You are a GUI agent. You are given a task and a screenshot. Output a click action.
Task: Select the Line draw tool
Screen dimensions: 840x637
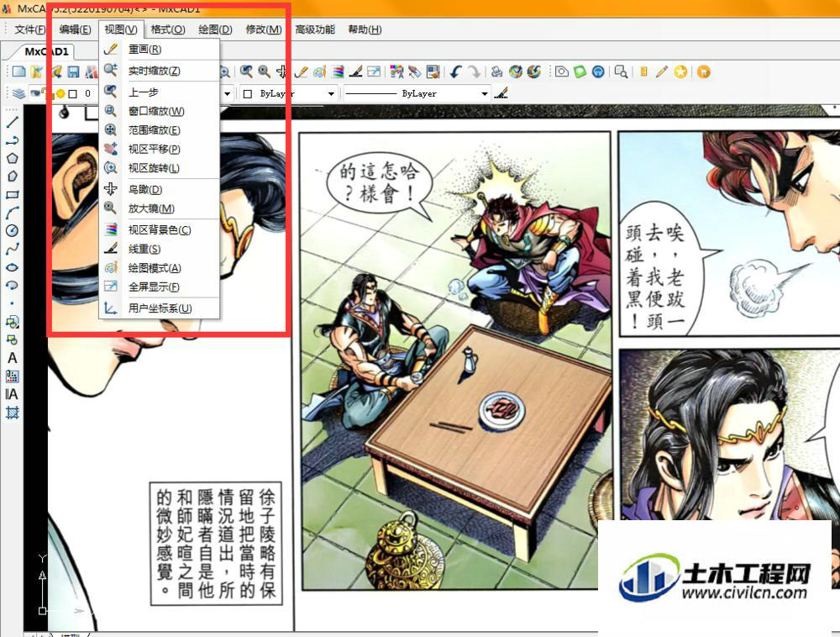12,122
